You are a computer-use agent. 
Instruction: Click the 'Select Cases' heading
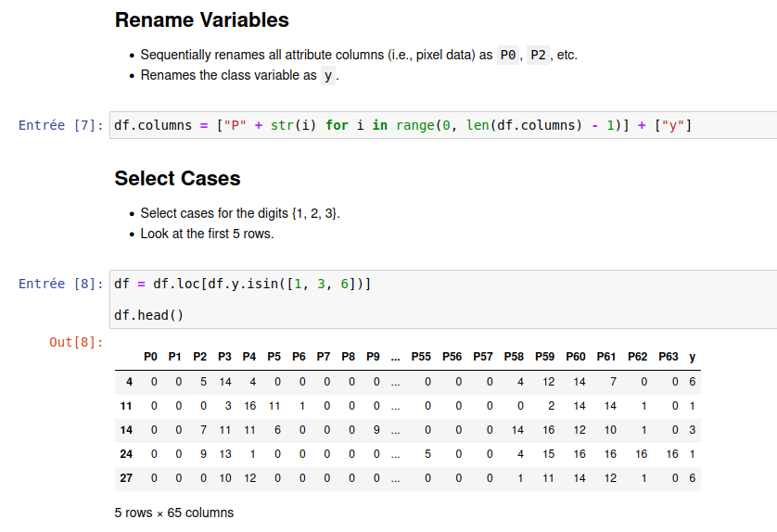(177, 179)
